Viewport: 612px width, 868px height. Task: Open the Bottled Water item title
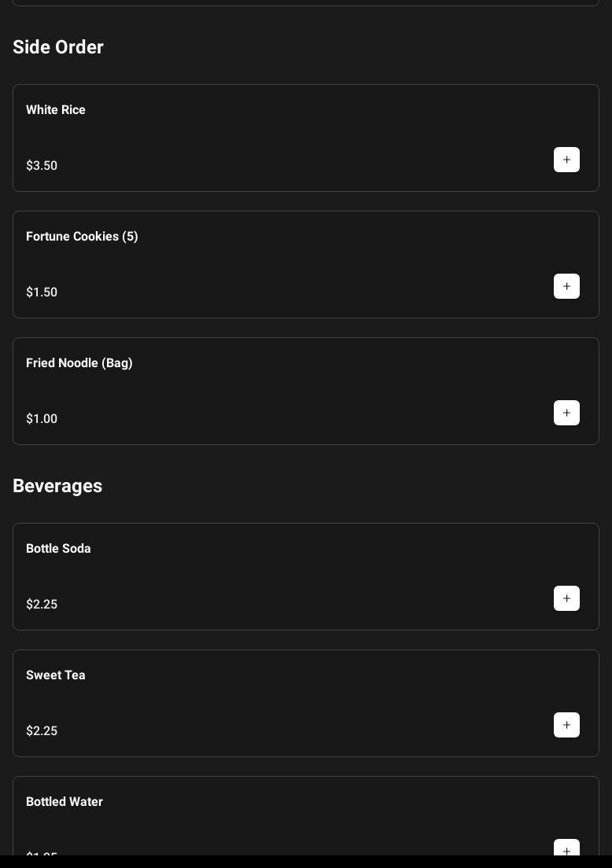coord(65,802)
